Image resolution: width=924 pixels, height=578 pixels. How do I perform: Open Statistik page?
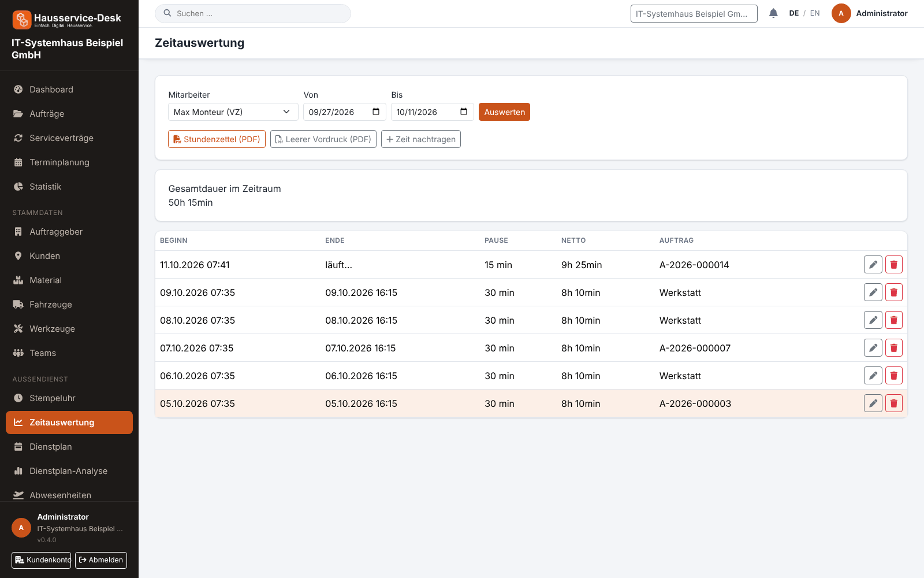coord(69,187)
